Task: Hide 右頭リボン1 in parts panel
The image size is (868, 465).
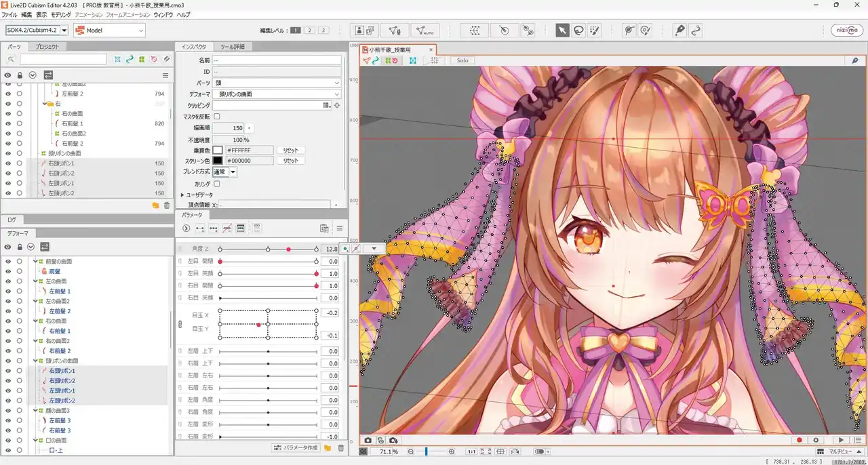Action: [x=8, y=163]
